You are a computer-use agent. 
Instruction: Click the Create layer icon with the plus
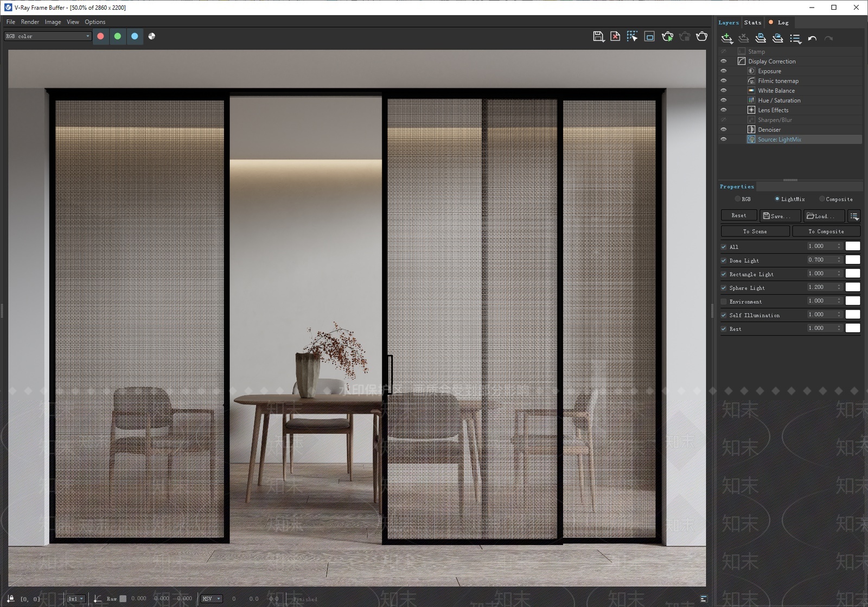pyautogui.click(x=727, y=38)
